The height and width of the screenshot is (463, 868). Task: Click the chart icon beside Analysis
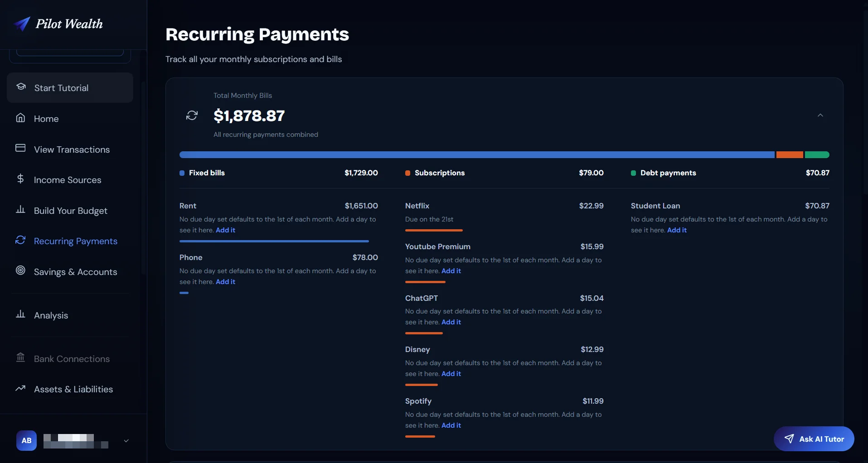[20, 314]
